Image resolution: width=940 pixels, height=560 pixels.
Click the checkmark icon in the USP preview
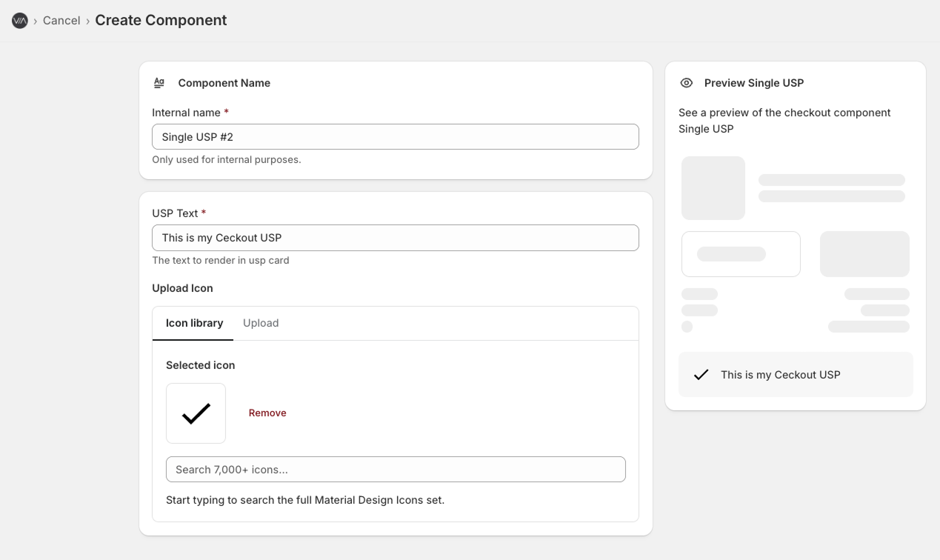pos(701,375)
